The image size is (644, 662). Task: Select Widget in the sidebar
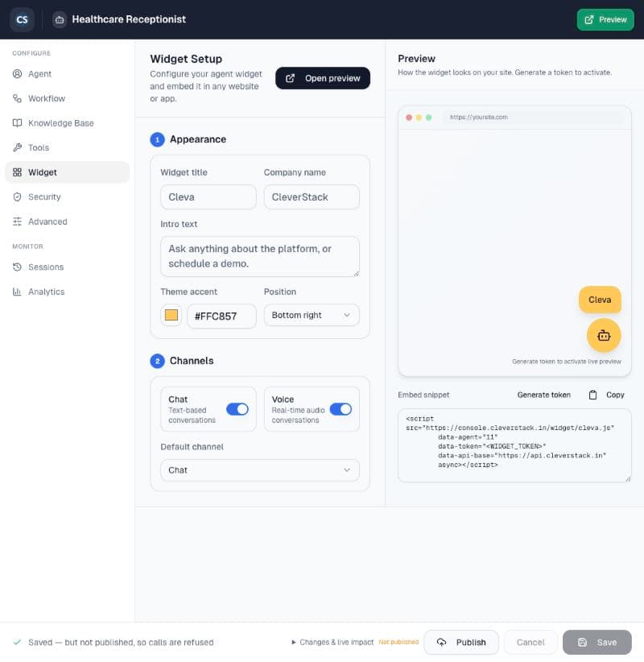click(x=67, y=172)
